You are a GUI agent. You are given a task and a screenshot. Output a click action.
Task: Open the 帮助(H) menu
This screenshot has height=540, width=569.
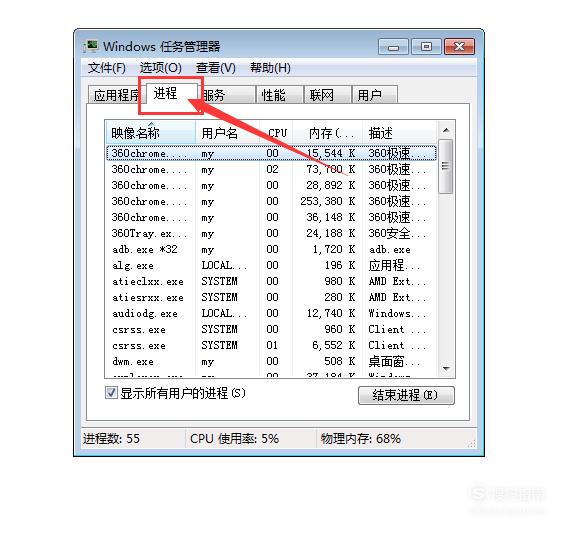pos(270,68)
